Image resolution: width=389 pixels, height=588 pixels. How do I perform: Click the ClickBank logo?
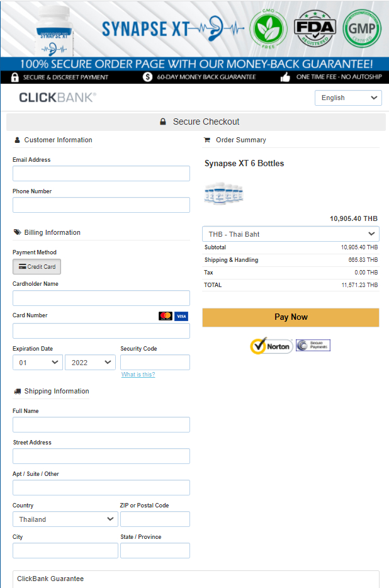(x=58, y=98)
